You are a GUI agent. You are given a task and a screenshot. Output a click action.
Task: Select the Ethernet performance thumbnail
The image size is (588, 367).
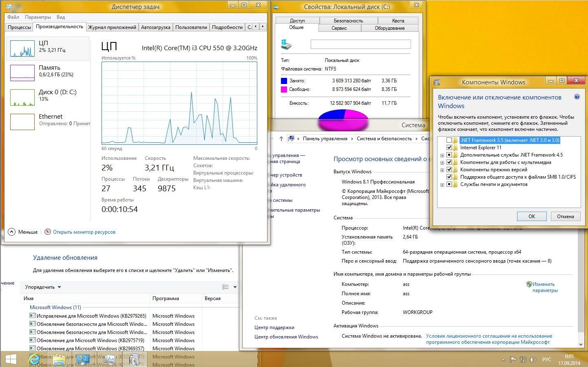pos(22,122)
